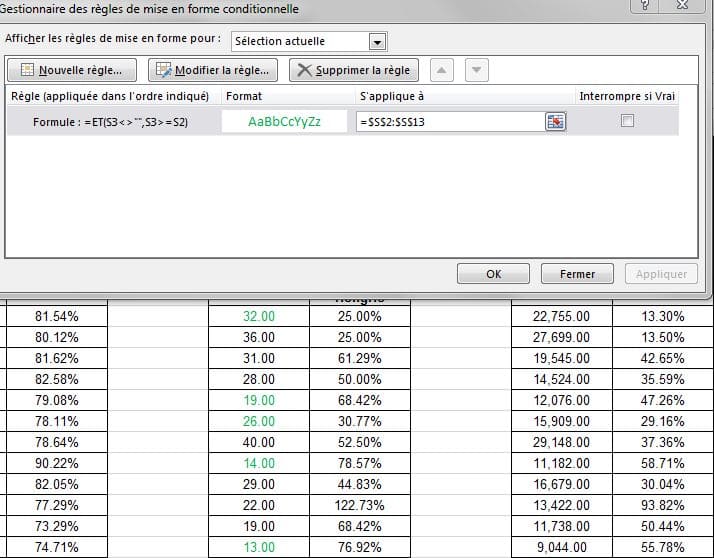Click the Modifier la règle button icon
714x558 pixels.
point(163,71)
